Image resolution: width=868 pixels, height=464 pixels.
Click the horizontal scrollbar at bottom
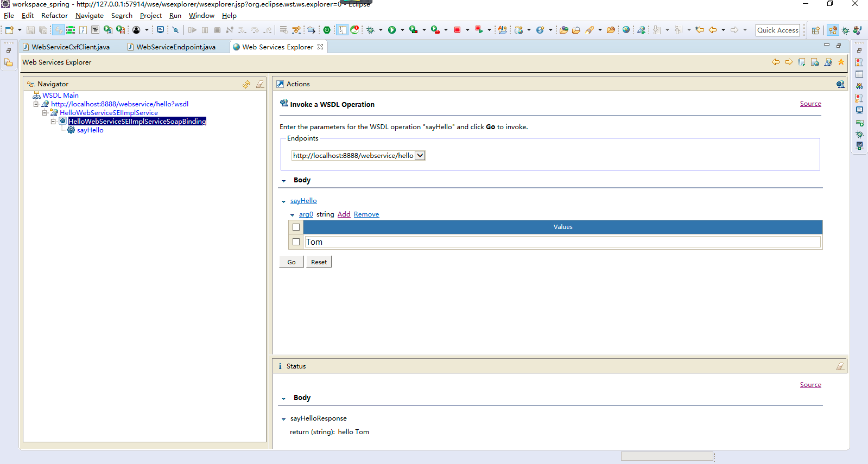(667, 456)
